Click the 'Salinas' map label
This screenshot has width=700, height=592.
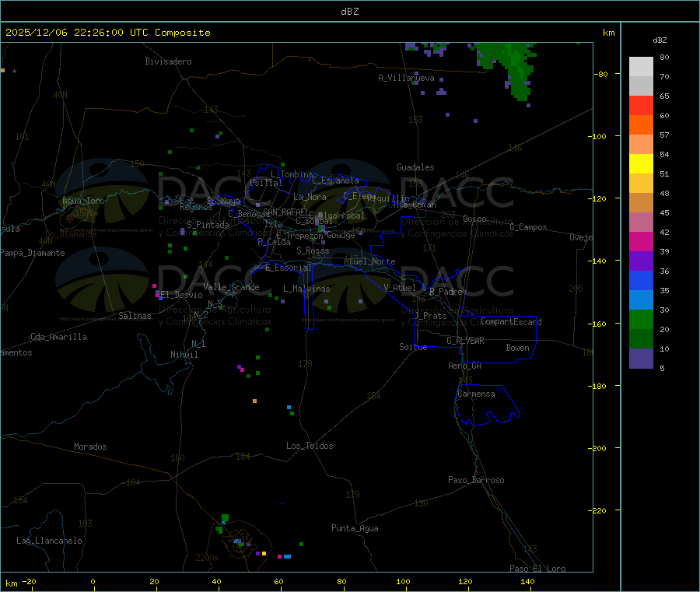click(135, 316)
